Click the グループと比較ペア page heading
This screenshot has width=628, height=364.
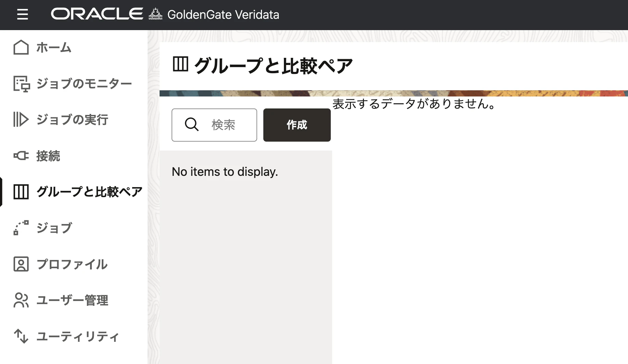coord(273,66)
